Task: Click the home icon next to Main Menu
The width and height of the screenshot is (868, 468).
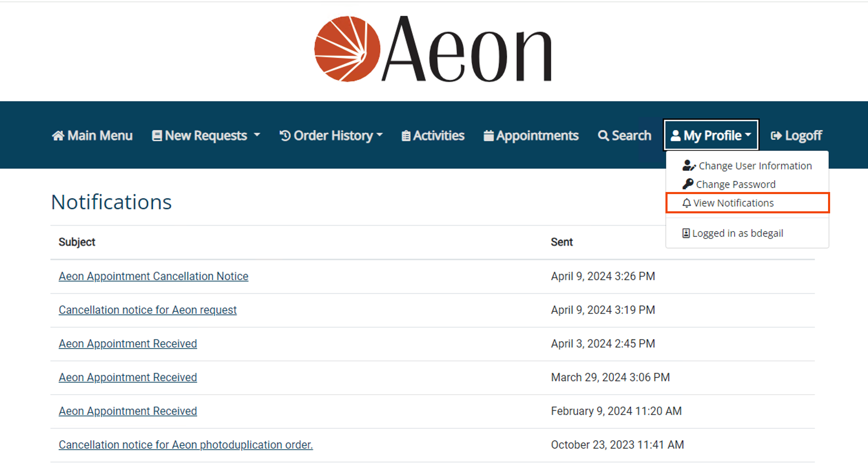Action: pos(59,136)
